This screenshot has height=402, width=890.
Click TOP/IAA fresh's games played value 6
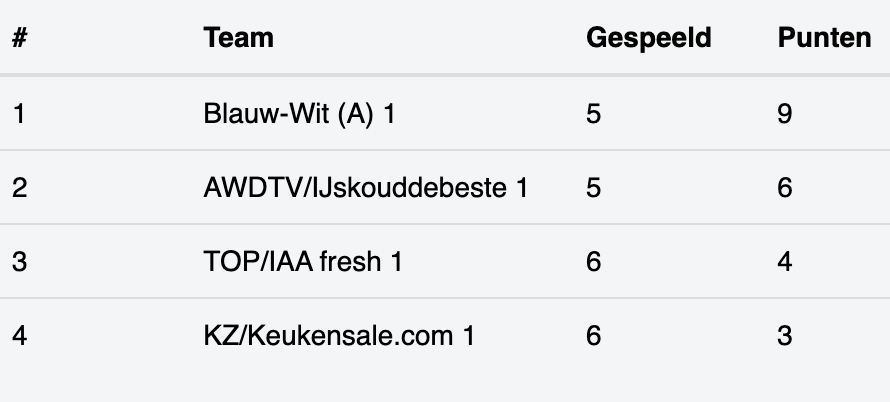tap(593, 261)
